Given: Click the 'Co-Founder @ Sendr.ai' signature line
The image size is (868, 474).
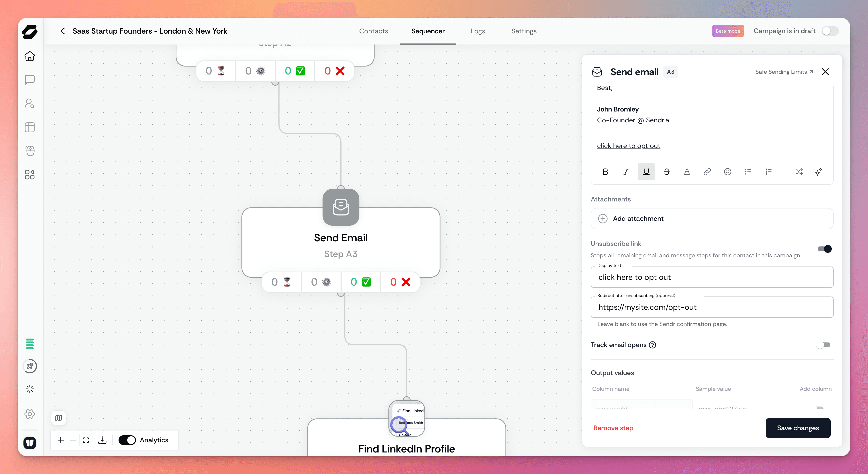Looking at the screenshot, I should click(634, 120).
